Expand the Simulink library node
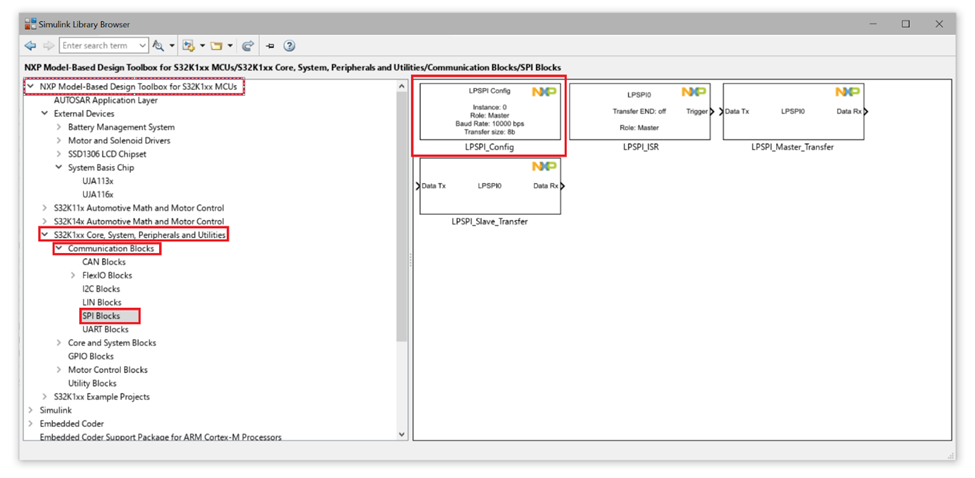The width and height of the screenshot is (975, 478). tap(30, 410)
